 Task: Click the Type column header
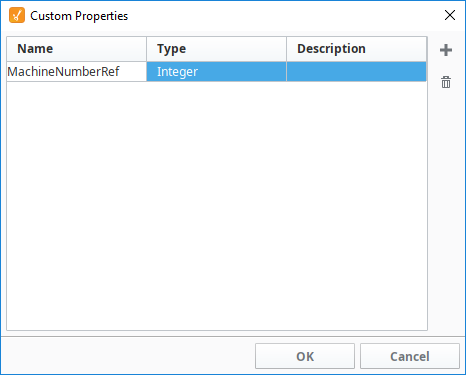pos(216,49)
